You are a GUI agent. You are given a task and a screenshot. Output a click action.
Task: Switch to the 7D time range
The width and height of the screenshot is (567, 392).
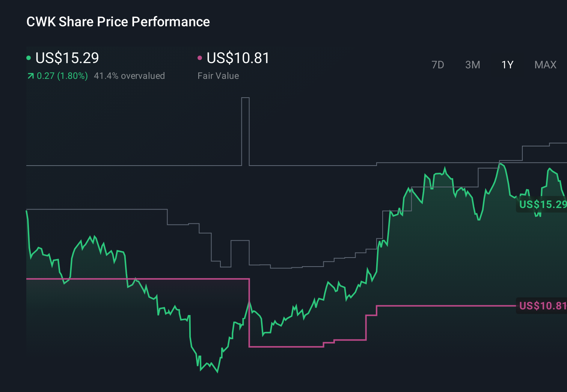[x=438, y=65]
